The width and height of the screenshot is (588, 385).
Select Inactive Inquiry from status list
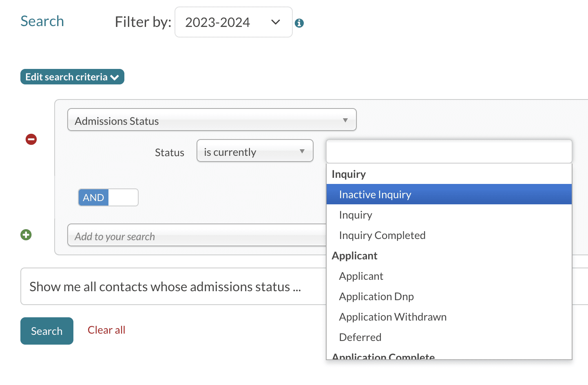pyautogui.click(x=375, y=195)
